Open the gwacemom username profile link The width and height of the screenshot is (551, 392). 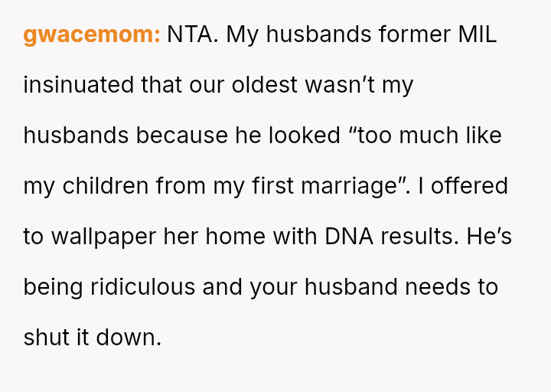[91, 34]
